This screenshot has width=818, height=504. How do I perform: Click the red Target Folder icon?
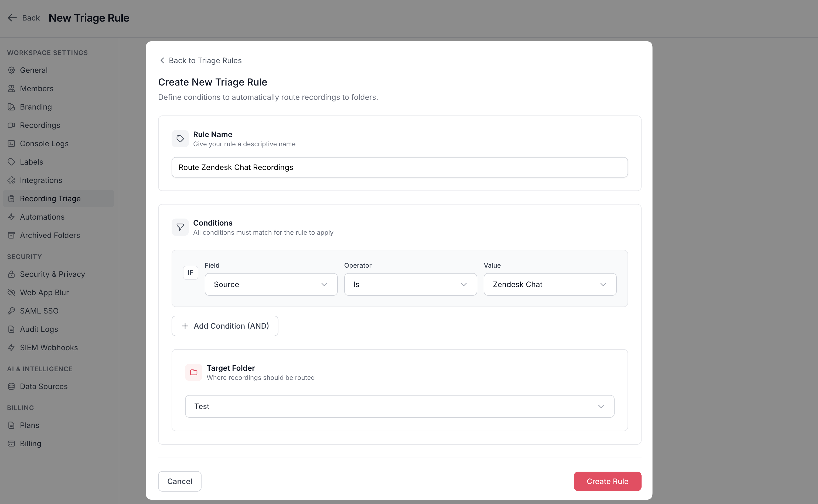pyautogui.click(x=194, y=372)
